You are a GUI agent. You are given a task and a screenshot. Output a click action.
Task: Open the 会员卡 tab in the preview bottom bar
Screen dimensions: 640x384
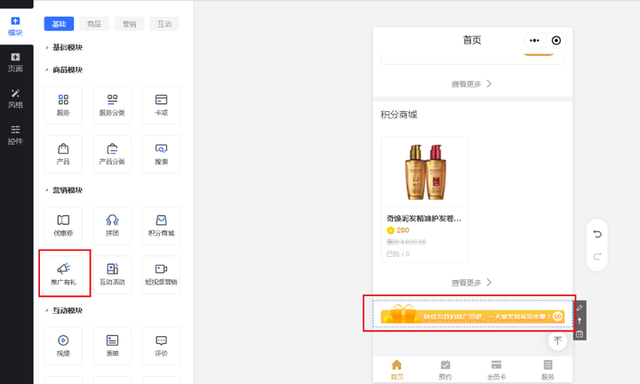(496, 370)
